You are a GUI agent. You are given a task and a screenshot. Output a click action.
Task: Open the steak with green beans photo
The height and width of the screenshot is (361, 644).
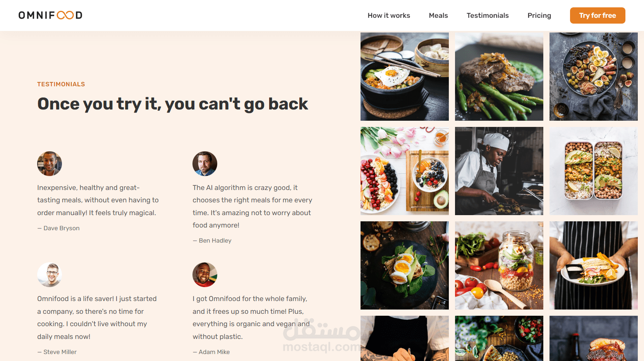click(499, 77)
